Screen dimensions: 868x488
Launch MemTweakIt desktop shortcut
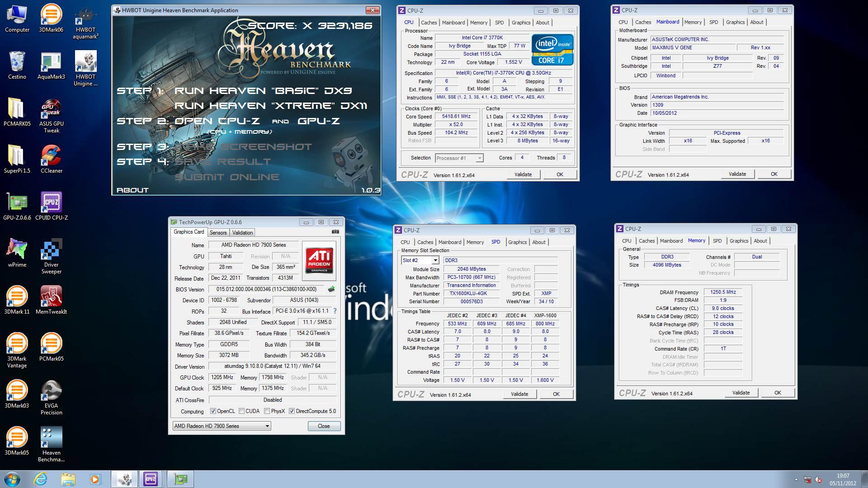pos(51,300)
